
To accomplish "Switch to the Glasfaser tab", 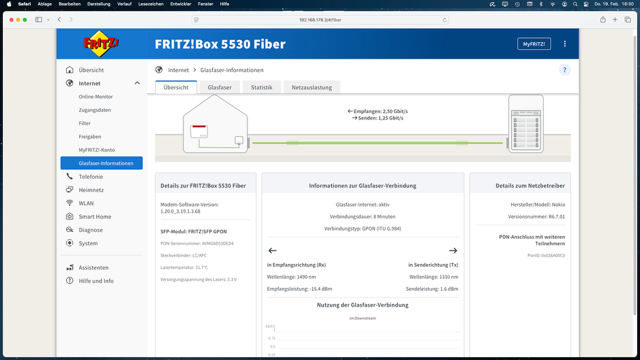I will 220,87.
